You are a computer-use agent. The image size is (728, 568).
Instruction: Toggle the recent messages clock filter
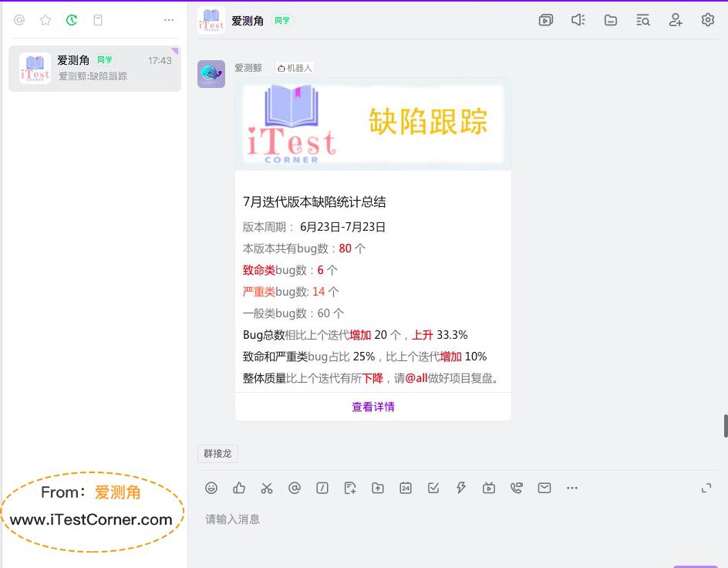coord(72,20)
